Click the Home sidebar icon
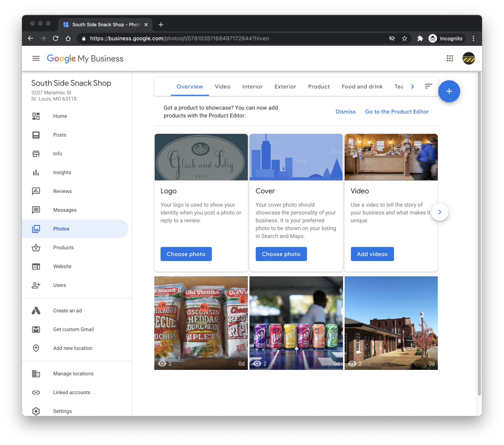Viewport: 504px width, 445px height. tap(36, 116)
